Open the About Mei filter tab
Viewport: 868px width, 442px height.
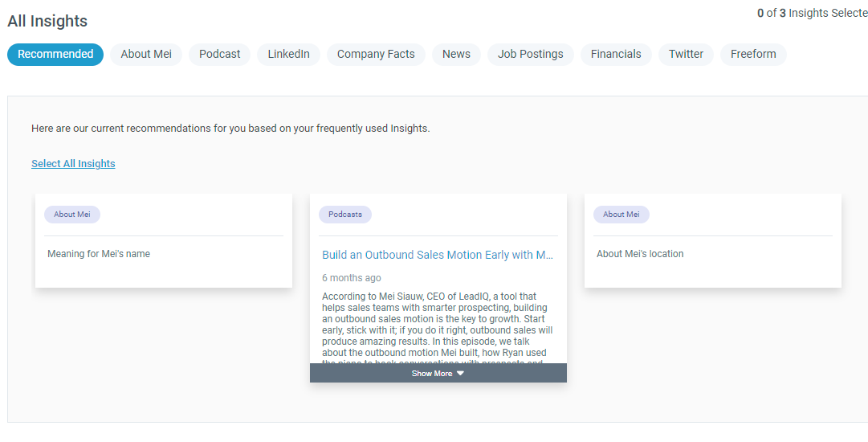146,54
